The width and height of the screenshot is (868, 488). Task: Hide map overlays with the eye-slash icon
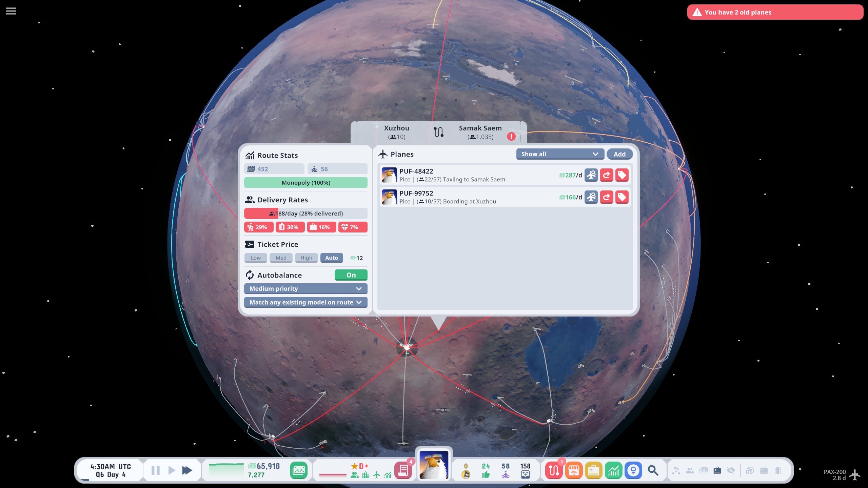(731, 470)
